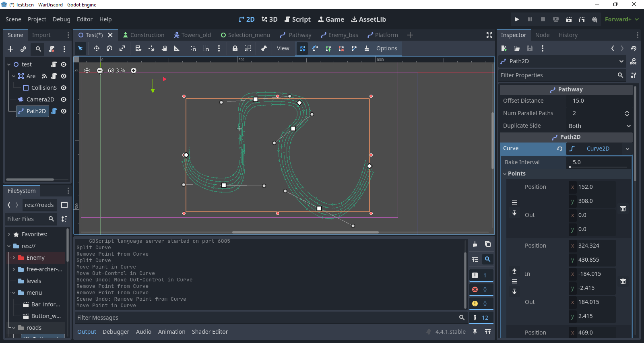Add a new child node
Viewport: 644px width, 343px height.
coord(10,49)
